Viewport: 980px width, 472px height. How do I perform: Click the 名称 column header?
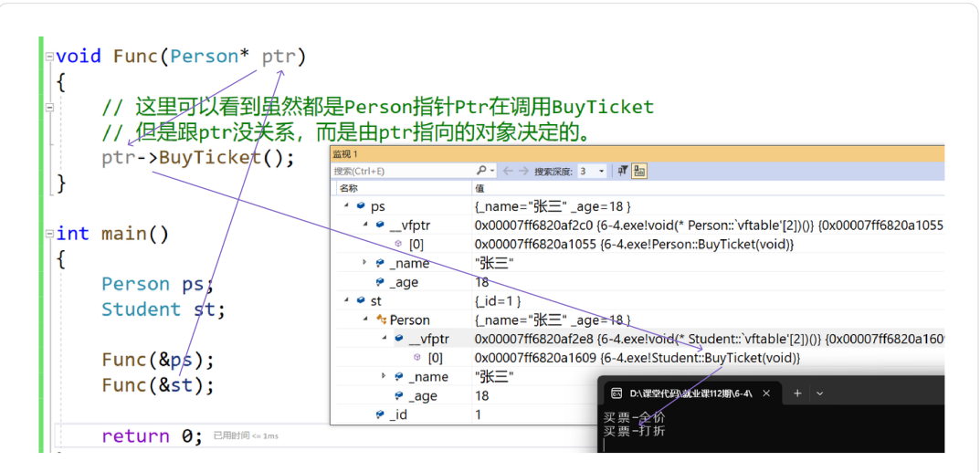348,188
